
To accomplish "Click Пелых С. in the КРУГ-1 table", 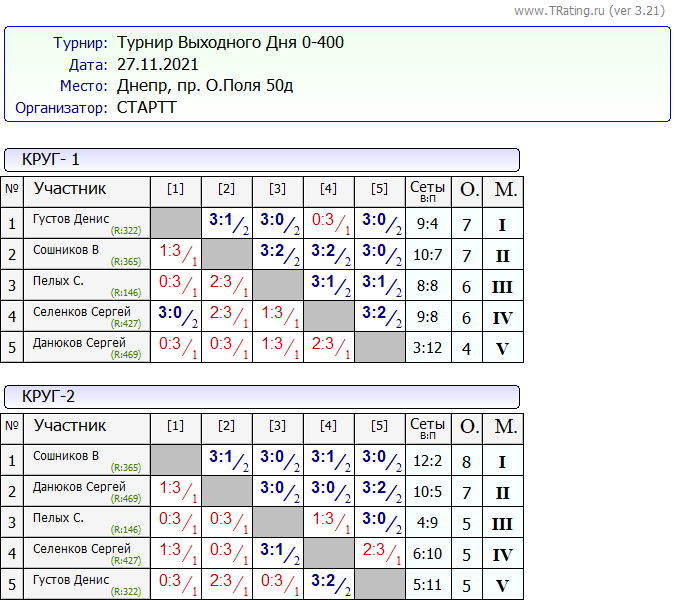I will click(x=58, y=281).
